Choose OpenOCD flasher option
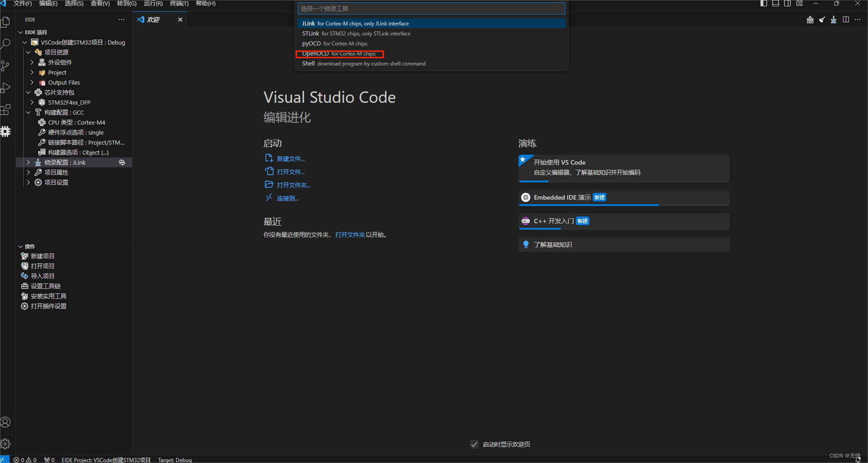 click(x=431, y=53)
